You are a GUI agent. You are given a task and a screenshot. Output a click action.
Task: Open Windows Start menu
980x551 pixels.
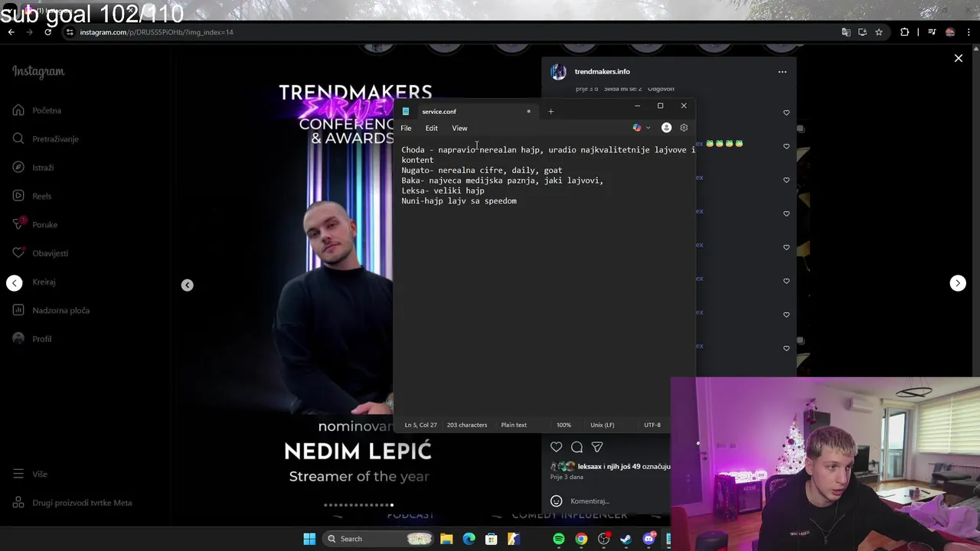tap(309, 539)
